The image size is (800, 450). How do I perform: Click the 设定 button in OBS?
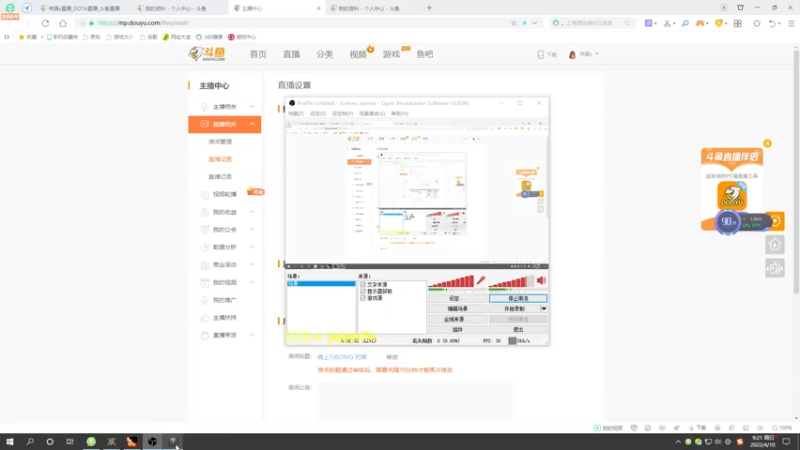457,298
